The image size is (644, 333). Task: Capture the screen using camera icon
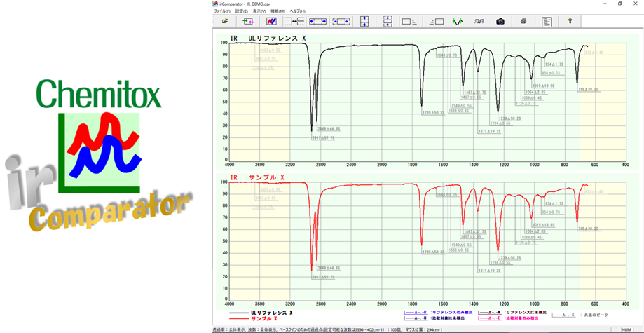500,21
